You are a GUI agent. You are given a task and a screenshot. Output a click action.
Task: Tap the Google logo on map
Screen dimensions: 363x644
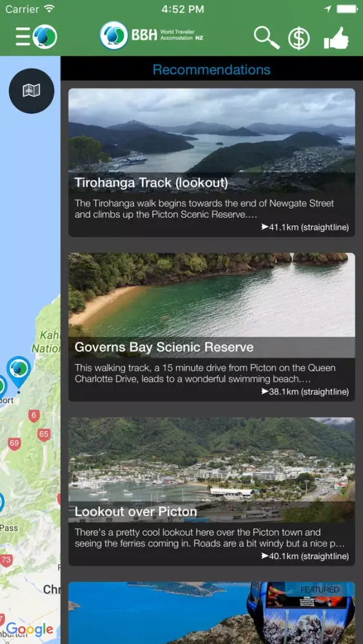pyautogui.click(x=30, y=629)
